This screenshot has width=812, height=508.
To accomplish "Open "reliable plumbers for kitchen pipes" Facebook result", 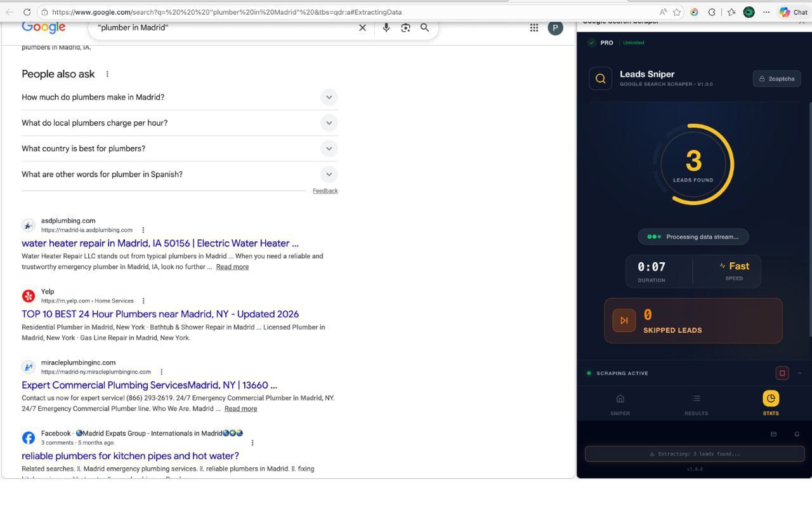I will tap(130, 456).
